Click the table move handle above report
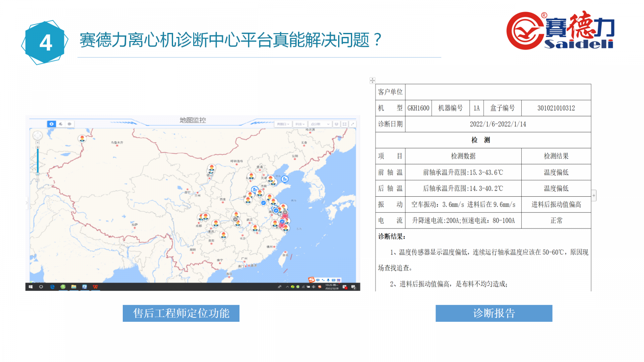The width and height of the screenshot is (644, 362). (372, 80)
